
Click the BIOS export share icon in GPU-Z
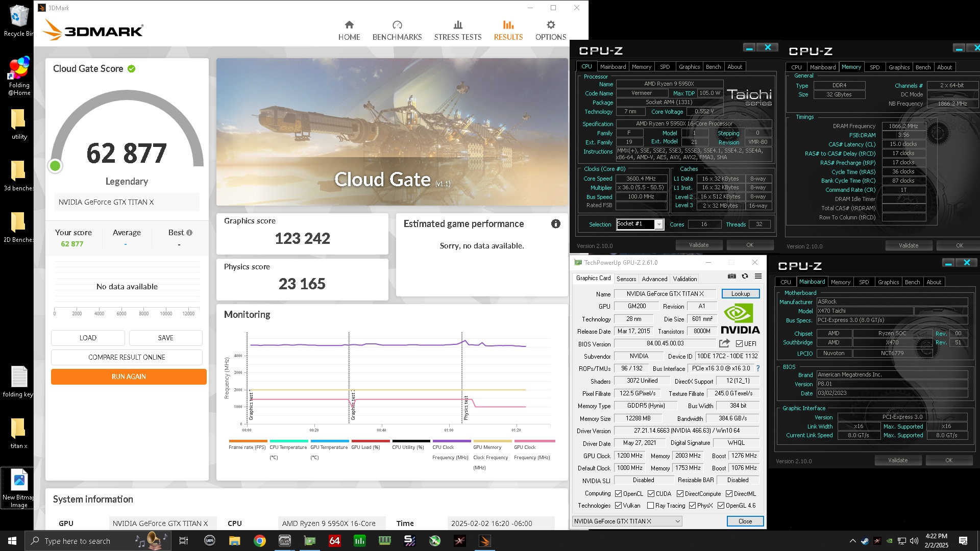(724, 343)
